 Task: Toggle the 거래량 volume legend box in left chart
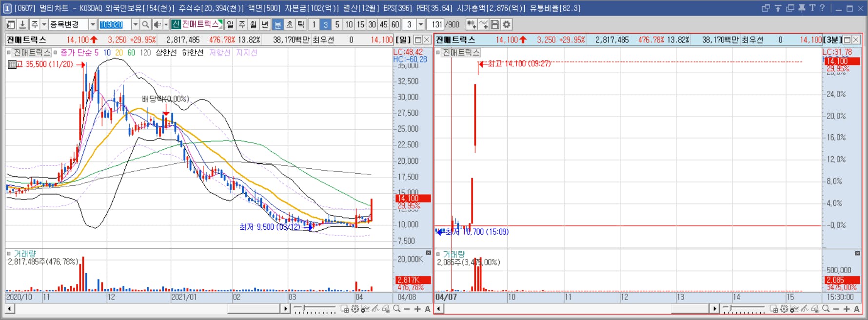tap(9, 254)
